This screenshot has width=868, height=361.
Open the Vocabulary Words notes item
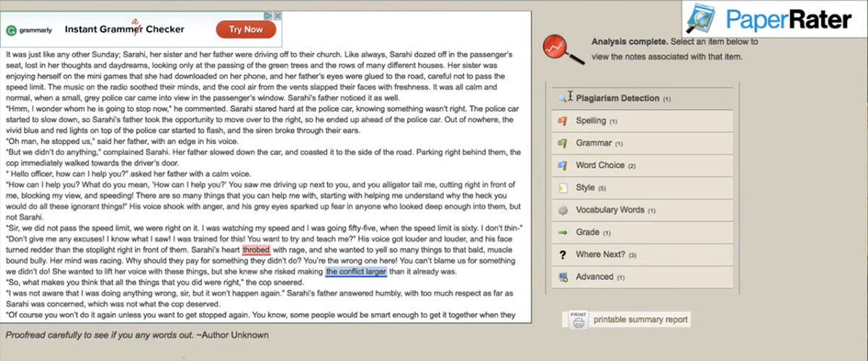pyautogui.click(x=610, y=211)
